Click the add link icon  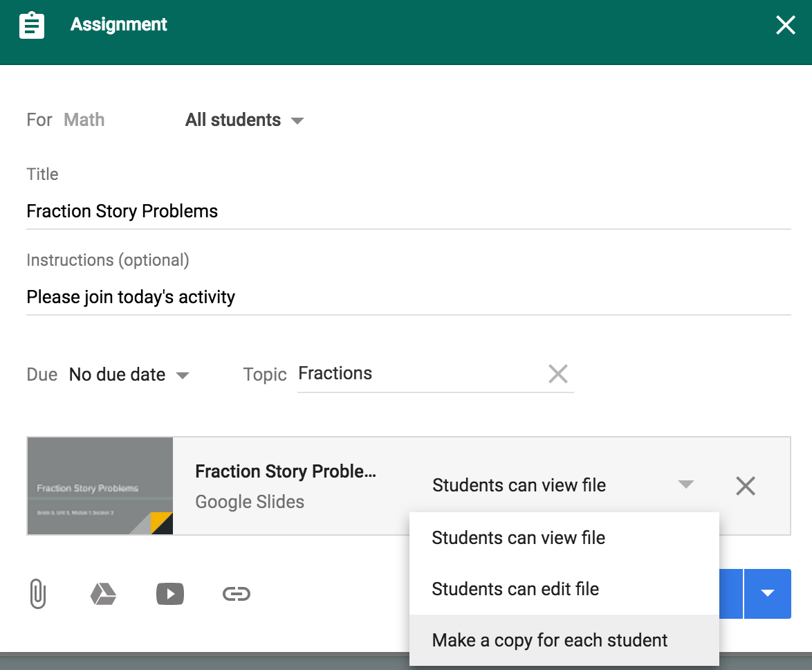point(236,594)
